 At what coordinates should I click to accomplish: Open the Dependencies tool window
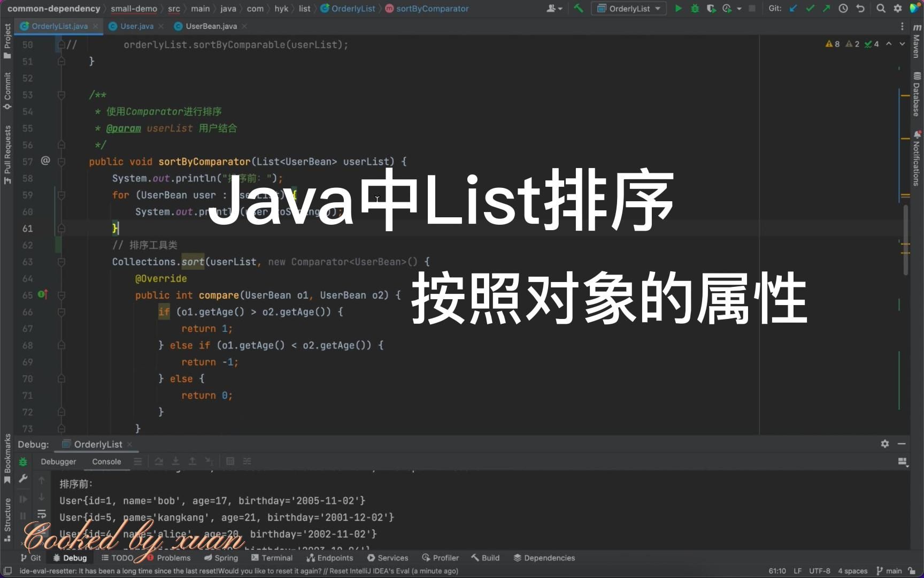coord(544,558)
